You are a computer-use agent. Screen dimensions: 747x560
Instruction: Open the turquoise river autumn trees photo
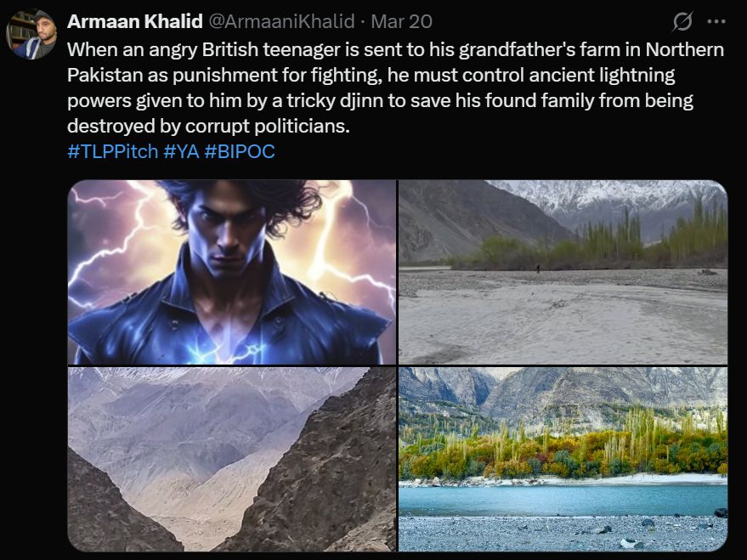tap(563, 459)
